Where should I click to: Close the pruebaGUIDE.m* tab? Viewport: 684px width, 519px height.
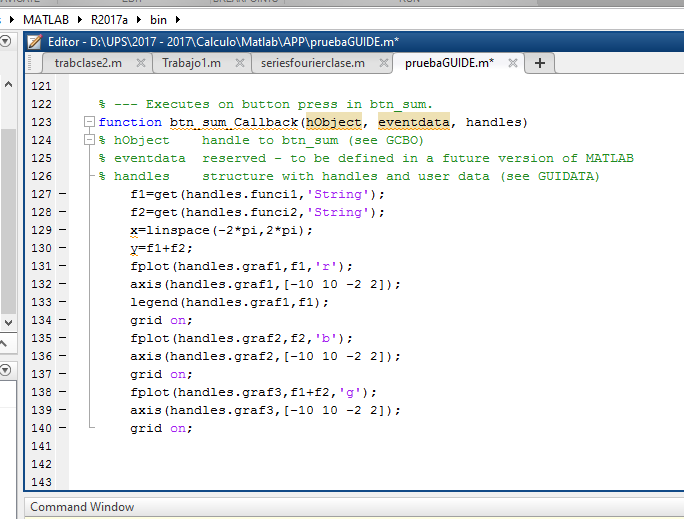(513, 63)
